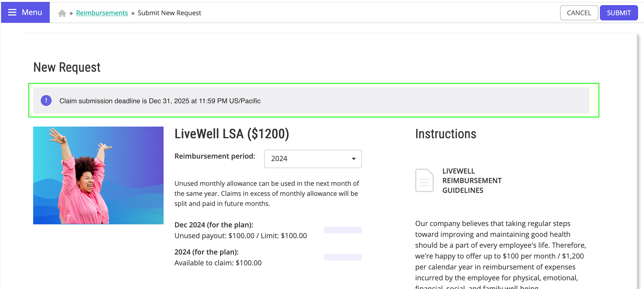Open the hamburger Menu button

[25, 12]
